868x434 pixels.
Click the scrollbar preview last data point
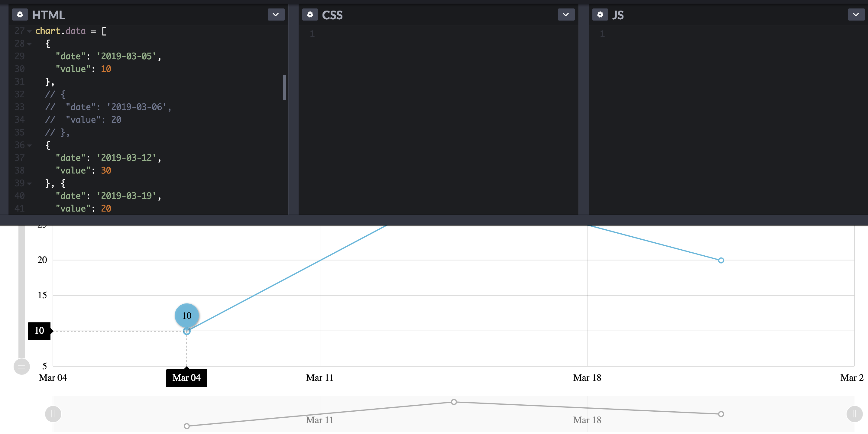721,414
